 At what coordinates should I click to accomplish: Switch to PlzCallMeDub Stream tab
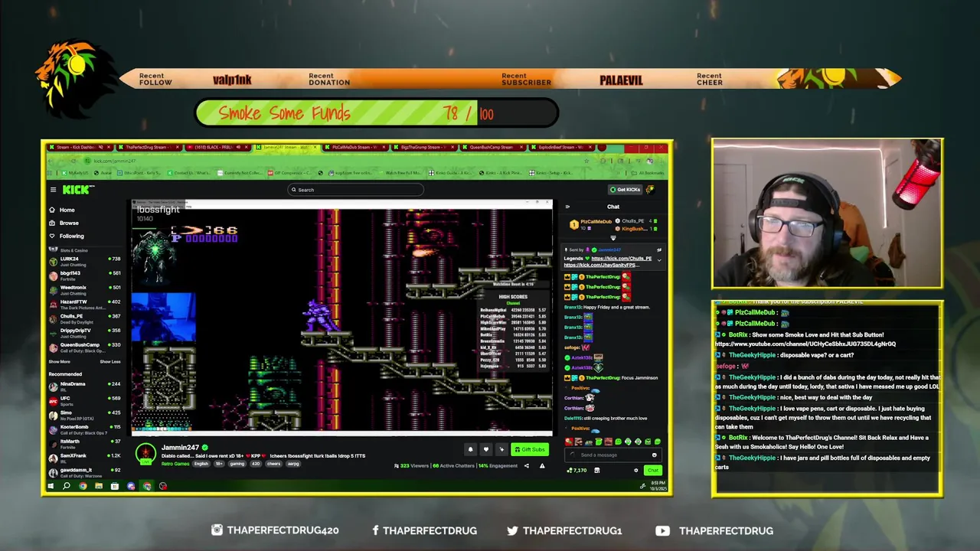(354, 147)
